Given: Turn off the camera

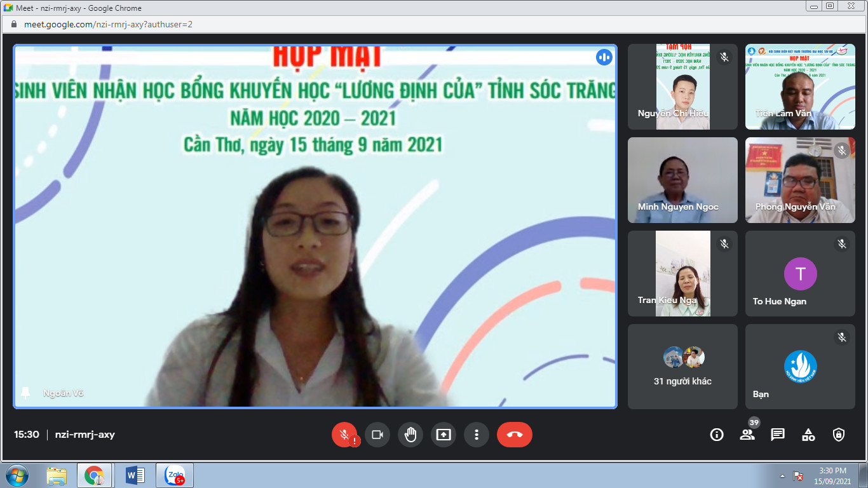Looking at the screenshot, I should point(377,435).
